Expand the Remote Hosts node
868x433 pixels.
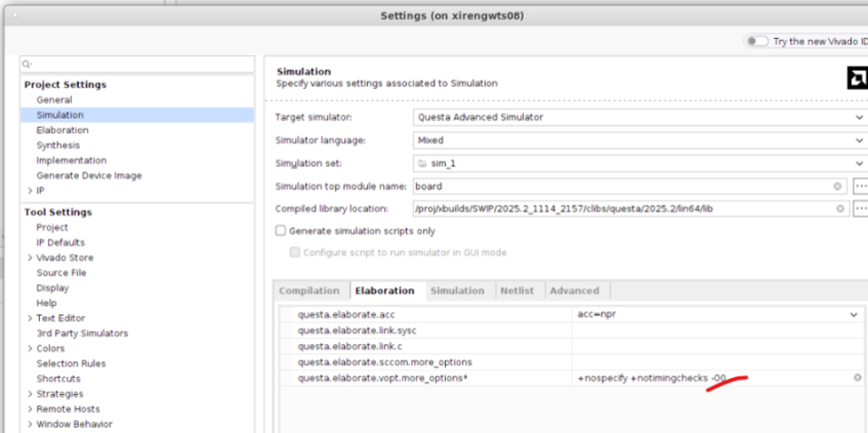click(x=30, y=409)
